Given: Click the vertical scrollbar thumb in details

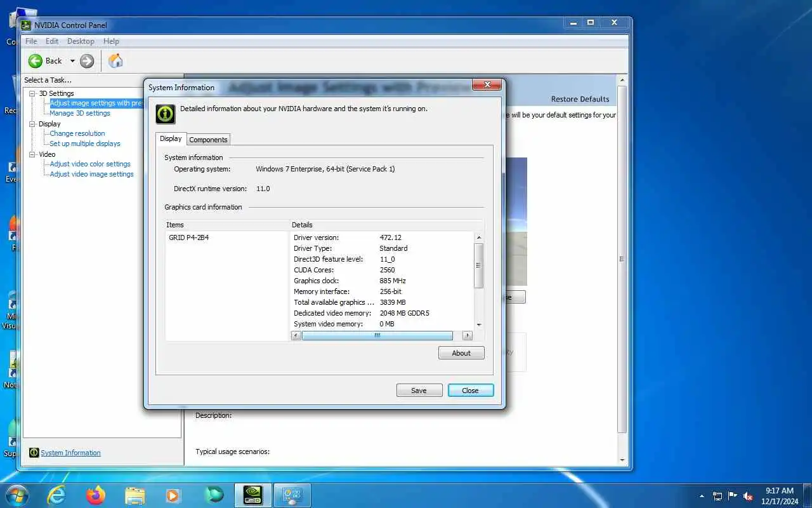Looking at the screenshot, I should [479, 265].
